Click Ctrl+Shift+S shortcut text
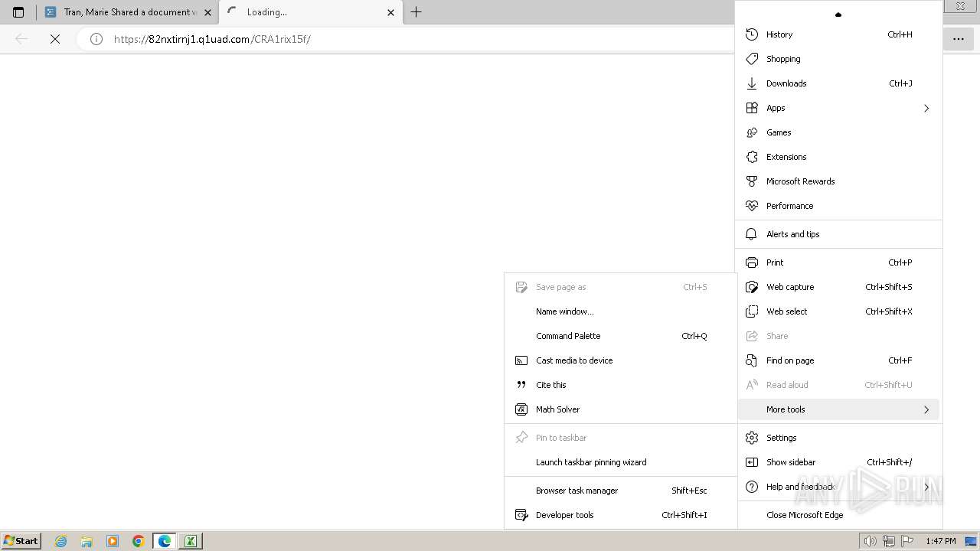Viewport: 980px width, 551px height. (x=888, y=287)
